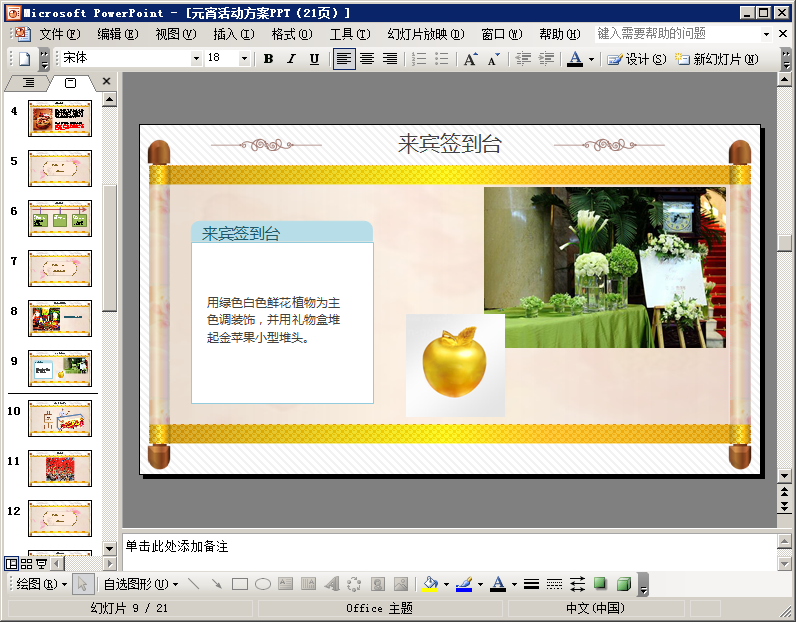Open the 编辑 menu
796x622 pixels.
(x=117, y=34)
